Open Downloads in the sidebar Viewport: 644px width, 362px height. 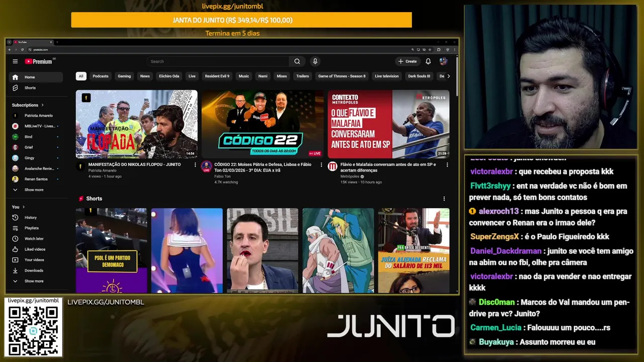coord(36,270)
